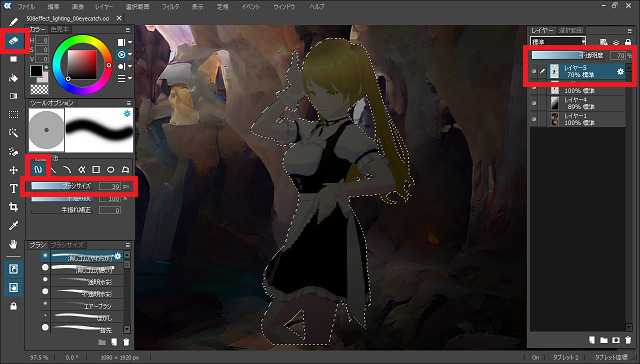This screenshot has height=364, width=640.
Task: Open brush preview settings gear
Action: (x=127, y=113)
